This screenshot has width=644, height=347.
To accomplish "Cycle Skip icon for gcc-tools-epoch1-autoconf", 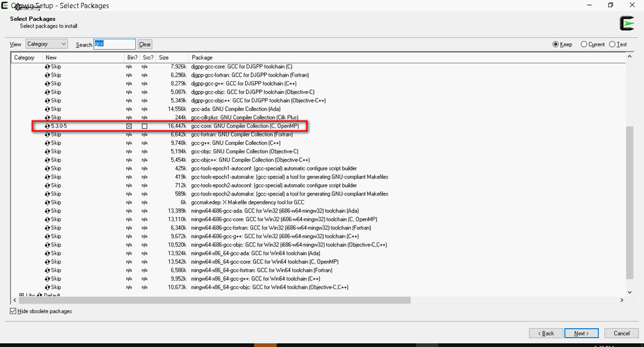I will tap(47, 168).
